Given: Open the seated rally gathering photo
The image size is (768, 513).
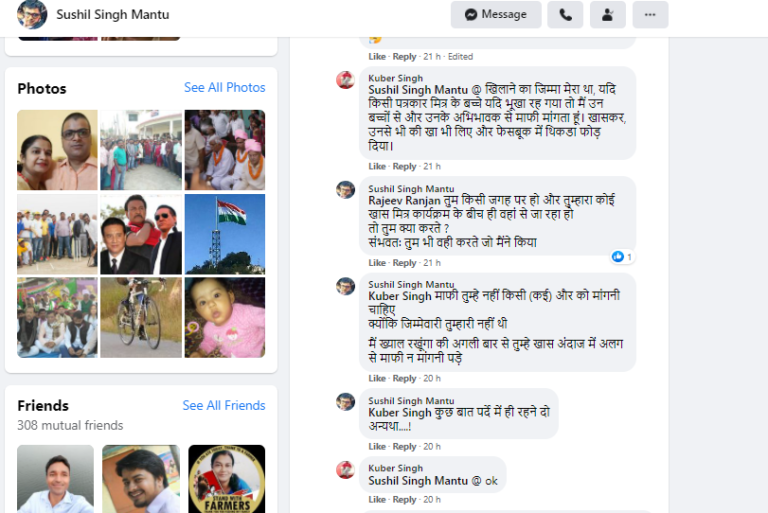Looking at the screenshot, I should point(57,318).
